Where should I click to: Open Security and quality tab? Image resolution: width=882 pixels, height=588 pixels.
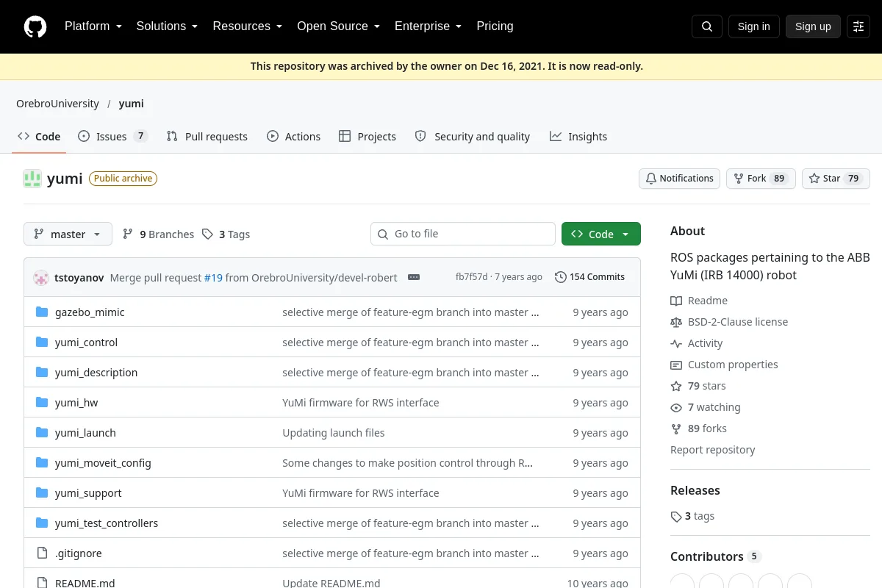[473, 137]
